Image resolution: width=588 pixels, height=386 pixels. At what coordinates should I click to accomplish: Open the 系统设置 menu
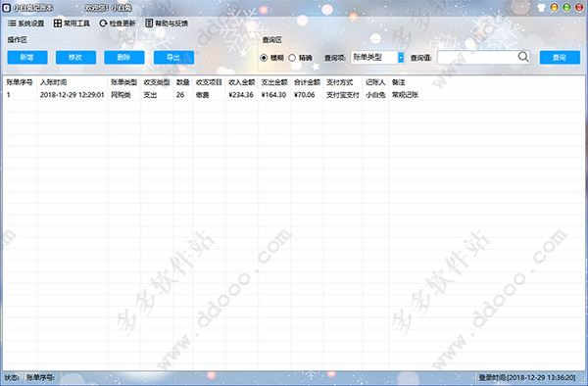tap(25, 24)
